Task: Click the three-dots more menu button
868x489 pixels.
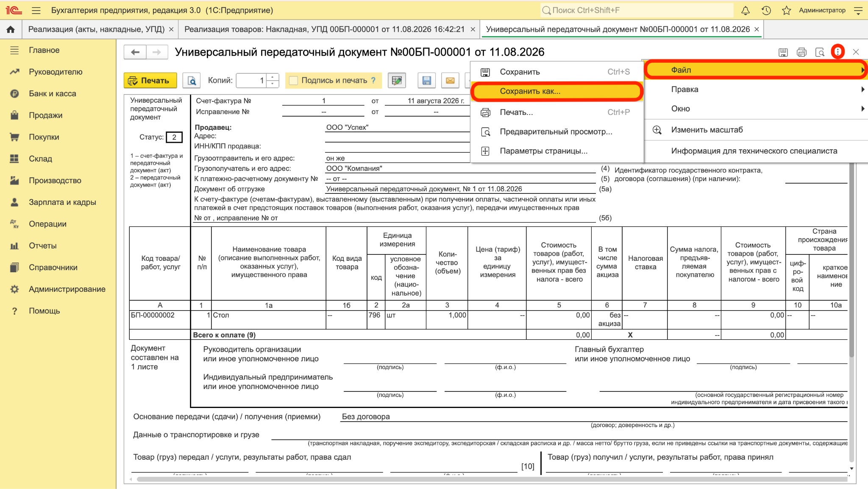Action: click(837, 52)
